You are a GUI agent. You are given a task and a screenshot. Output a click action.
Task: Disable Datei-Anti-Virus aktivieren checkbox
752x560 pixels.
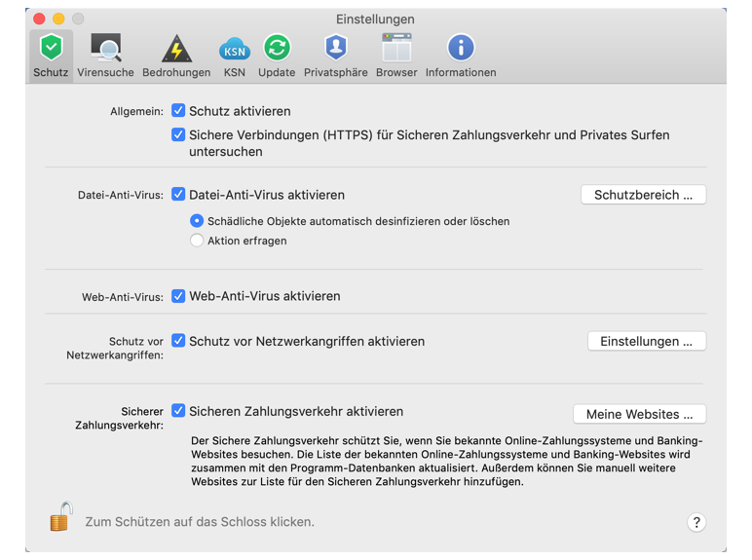pos(178,194)
